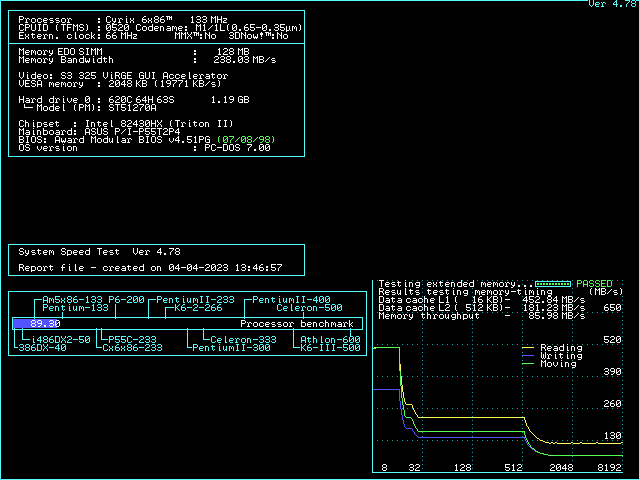Click the Data cache L2 result line

point(482,308)
